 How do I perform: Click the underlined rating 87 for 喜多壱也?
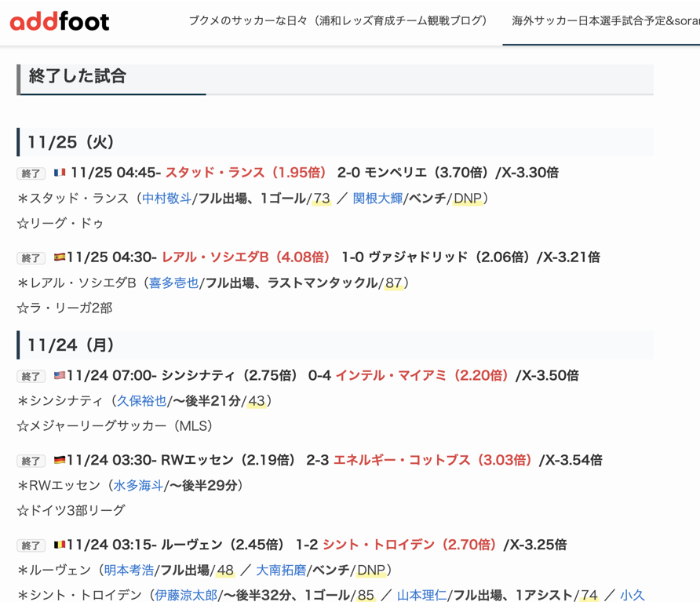click(x=393, y=283)
